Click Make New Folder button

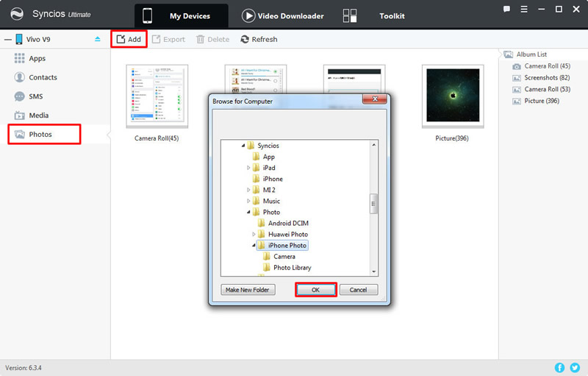point(248,290)
